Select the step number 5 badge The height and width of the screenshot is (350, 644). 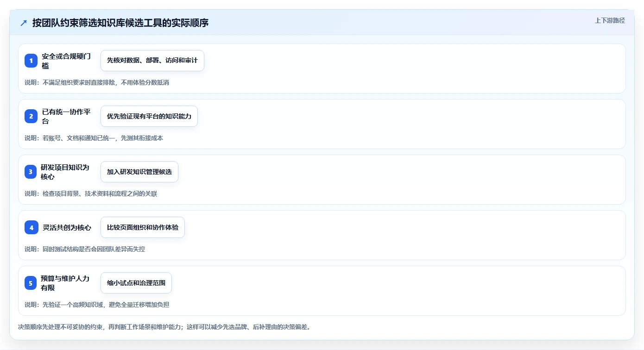(x=31, y=283)
